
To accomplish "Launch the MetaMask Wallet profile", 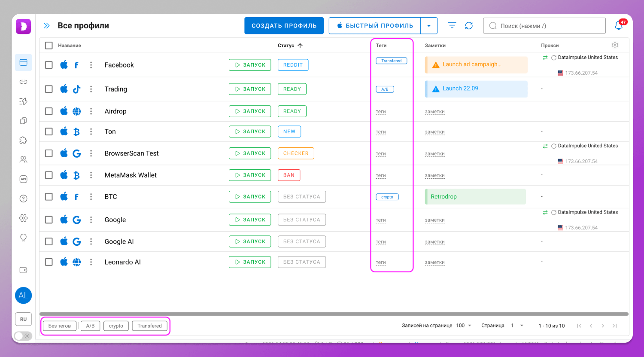I will tap(250, 175).
